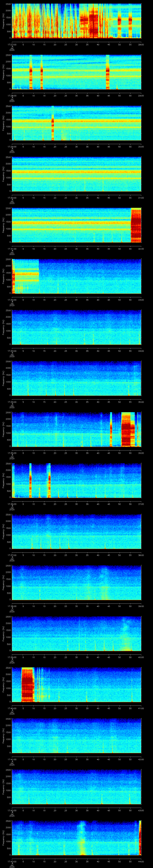This screenshot has height=868, width=153.
Task: Click the "17:38:00" time axis label
Action: 12,606
